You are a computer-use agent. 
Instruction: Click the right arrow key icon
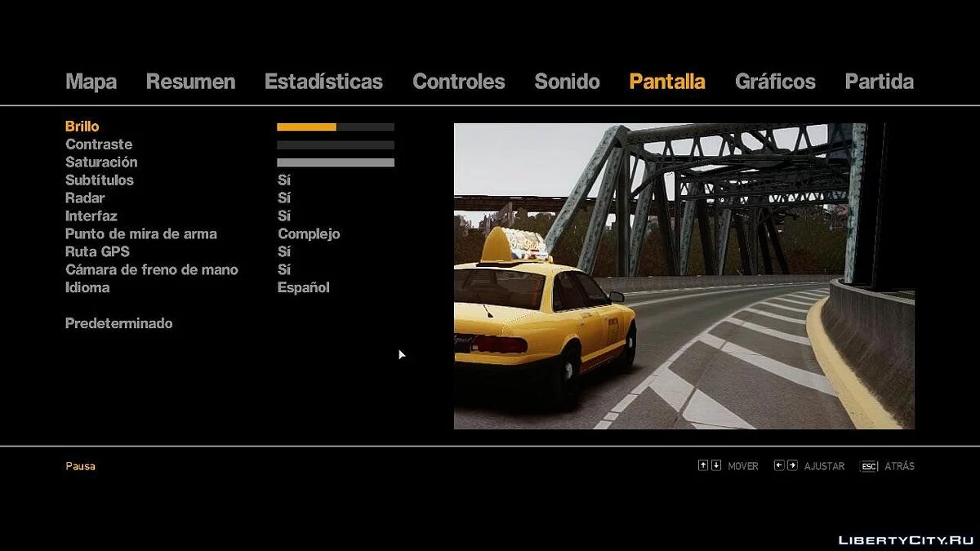pos(792,466)
